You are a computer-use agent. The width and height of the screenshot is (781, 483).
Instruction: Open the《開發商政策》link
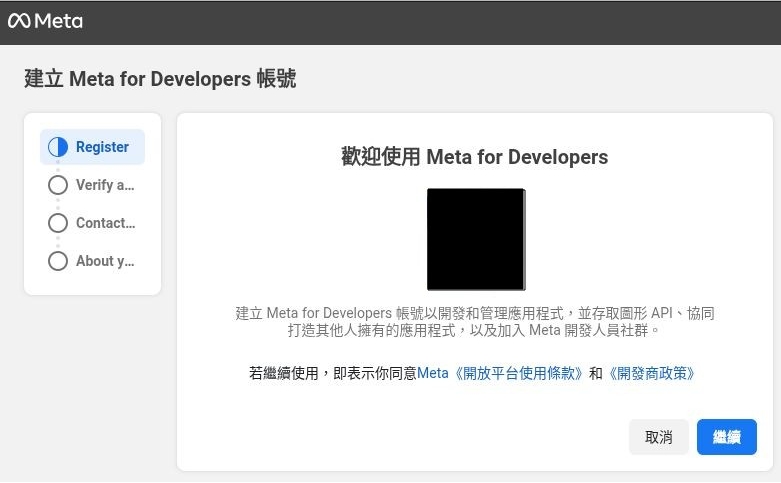click(651, 373)
